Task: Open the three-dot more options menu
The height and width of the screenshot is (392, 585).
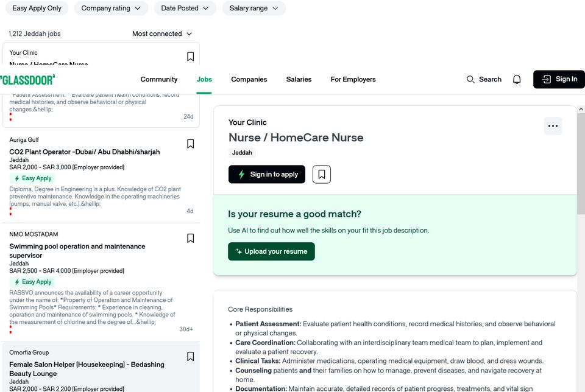Action: (x=553, y=126)
